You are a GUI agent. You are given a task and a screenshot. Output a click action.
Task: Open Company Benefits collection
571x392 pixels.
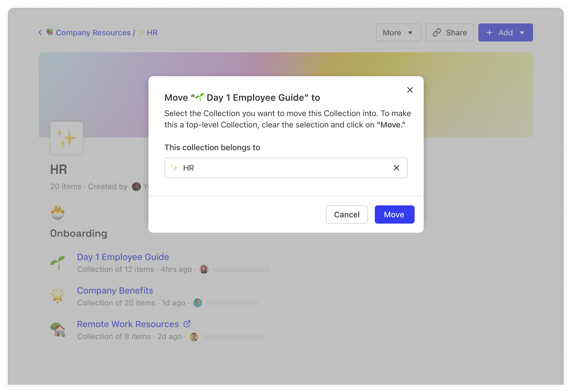click(x=115, y=290)
